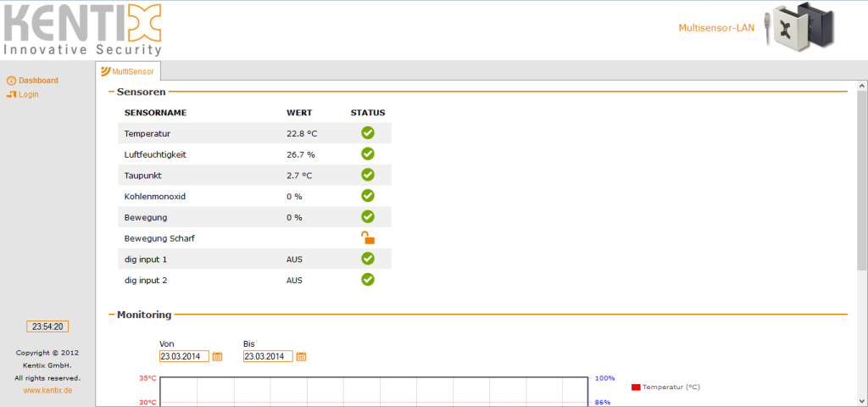Open the Bis date calendar picker

click(301, 357)
